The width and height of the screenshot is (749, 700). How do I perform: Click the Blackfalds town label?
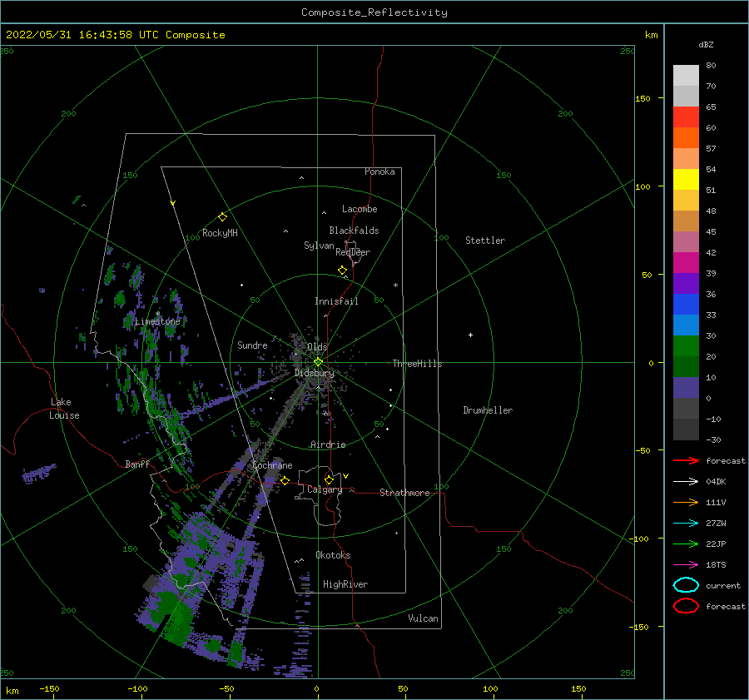(x=354, y=231)
